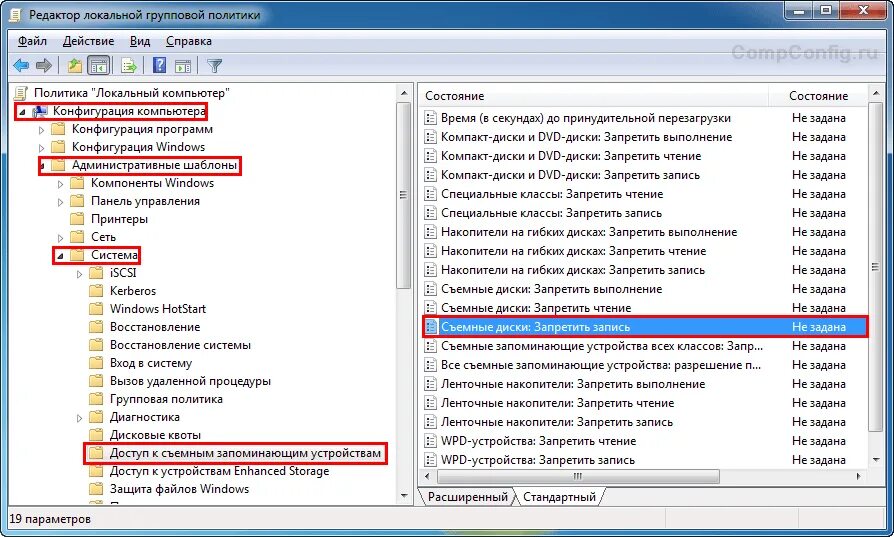Click the horizontal scrollbar right arrow
The height and width of the screenshot is (537, 894).
click(859, 476)
